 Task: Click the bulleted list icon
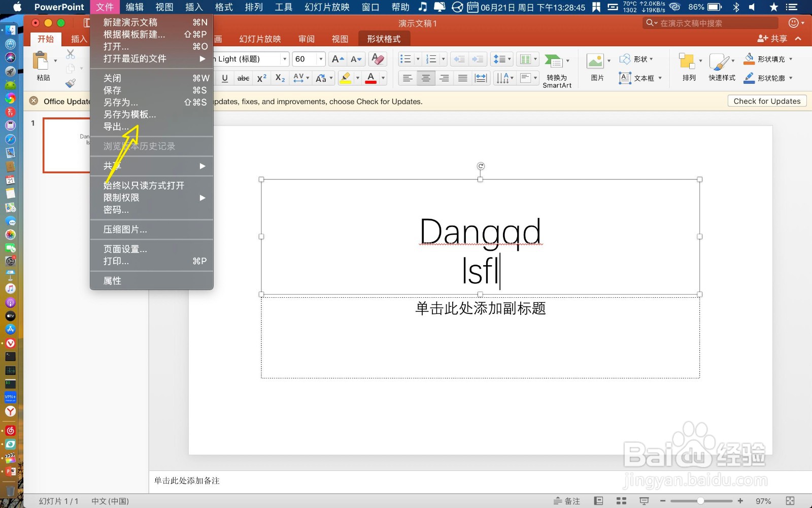click(x=405, y=59)
